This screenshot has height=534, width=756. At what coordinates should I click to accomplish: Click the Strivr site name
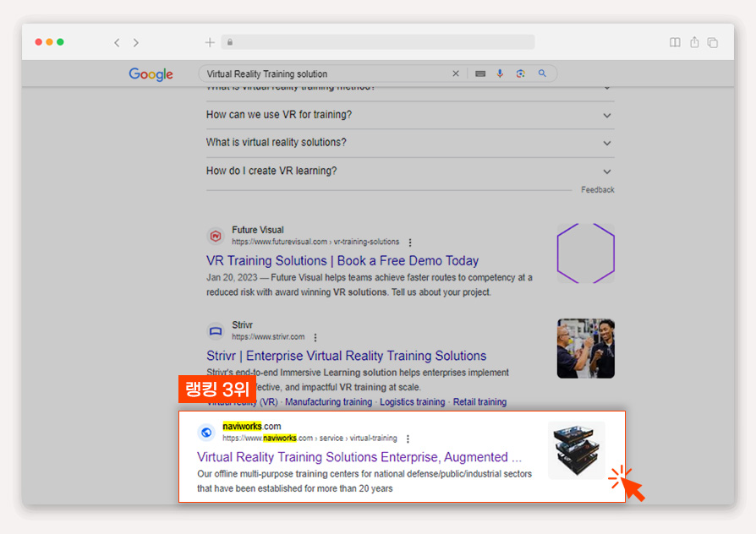pos(242,324)
